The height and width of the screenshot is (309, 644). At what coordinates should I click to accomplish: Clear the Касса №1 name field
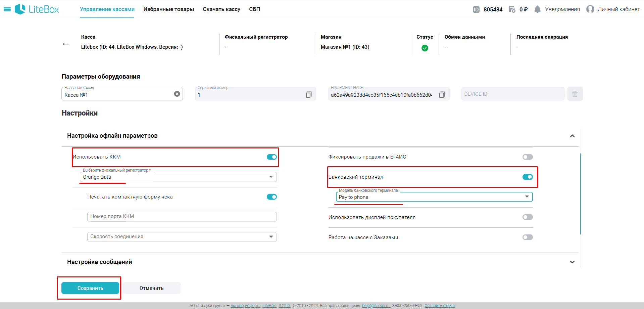click(177, 94)
